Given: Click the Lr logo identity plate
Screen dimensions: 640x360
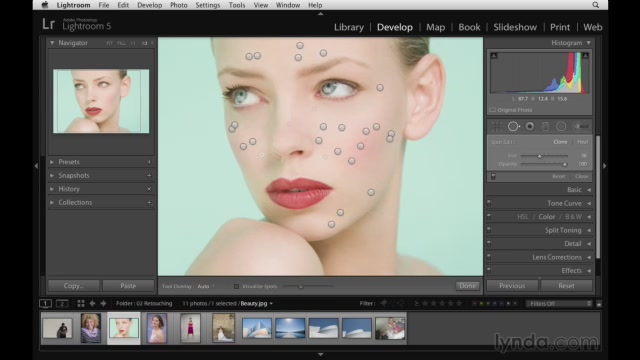Looking at the screenshot, I should 48,24.
